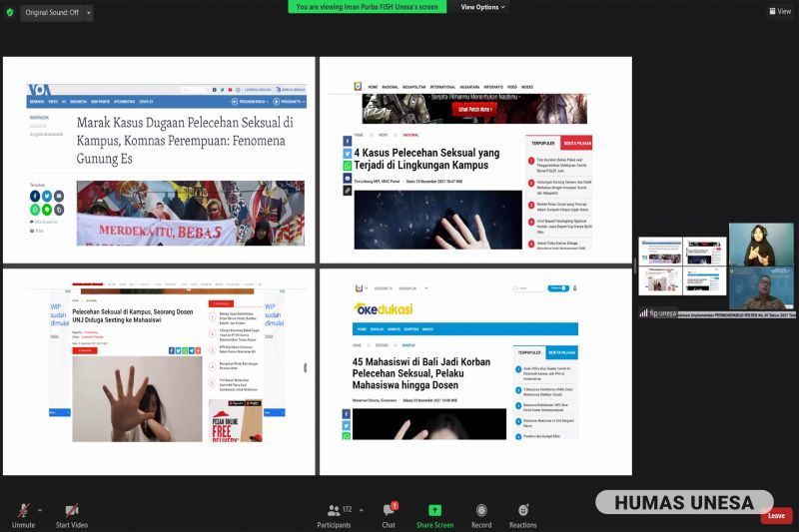Click the search field on the okedukasi header
The height and width of the screenshot is (532, 799).
(529, 288)
